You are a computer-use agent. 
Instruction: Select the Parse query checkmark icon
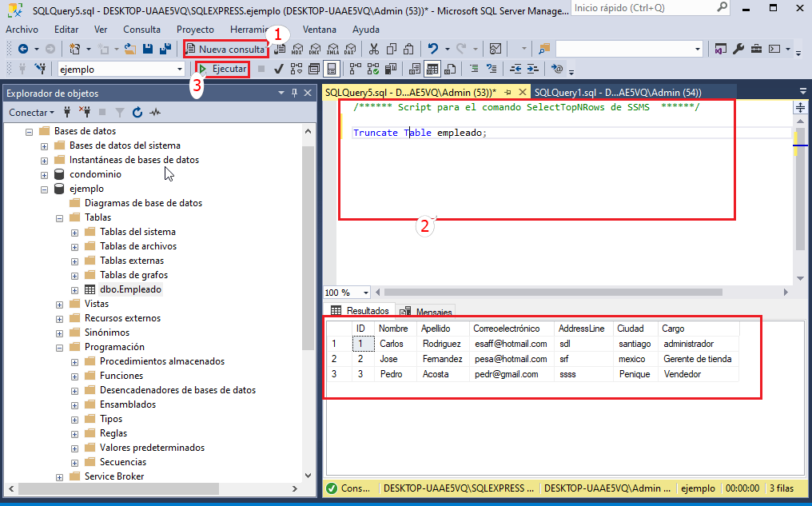(277, 69)
